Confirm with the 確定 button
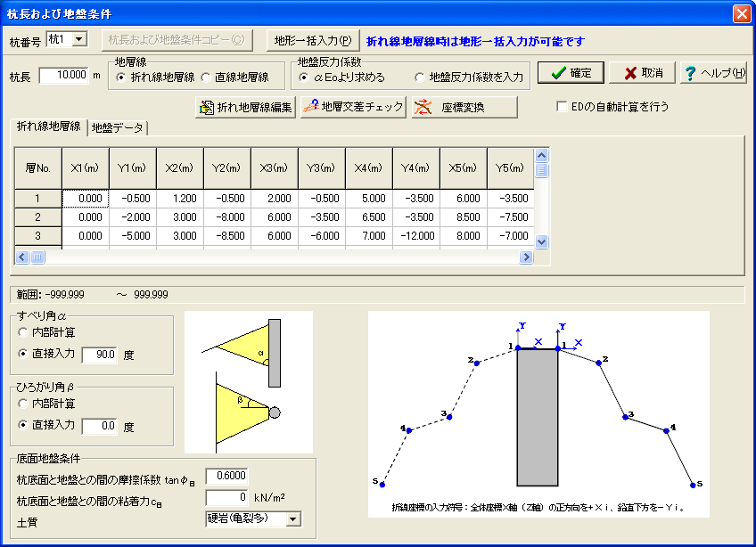Image resolution: width=756 pixels, height=547 pixels. [571, 73]
